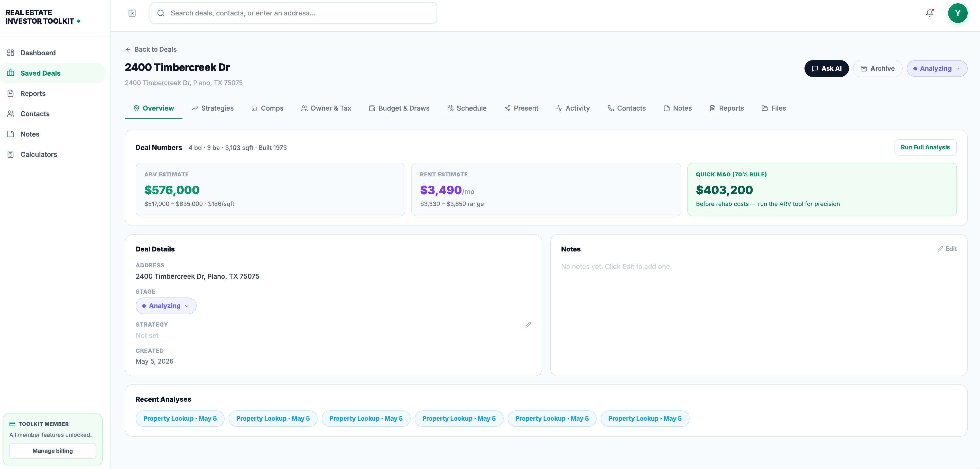
Task: Run Full Analysis
Action: point(925,147)
